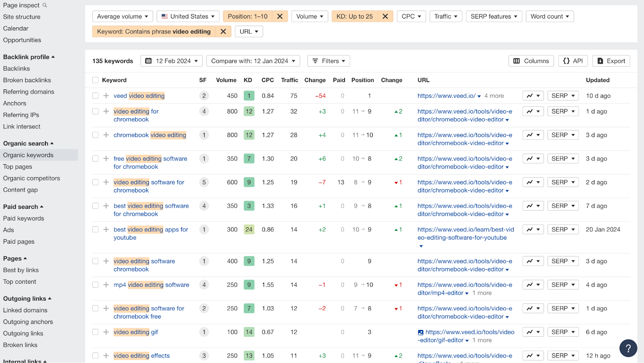Open trend chart for video editing software chromebook
644x363 pixels.
point(533,261)
